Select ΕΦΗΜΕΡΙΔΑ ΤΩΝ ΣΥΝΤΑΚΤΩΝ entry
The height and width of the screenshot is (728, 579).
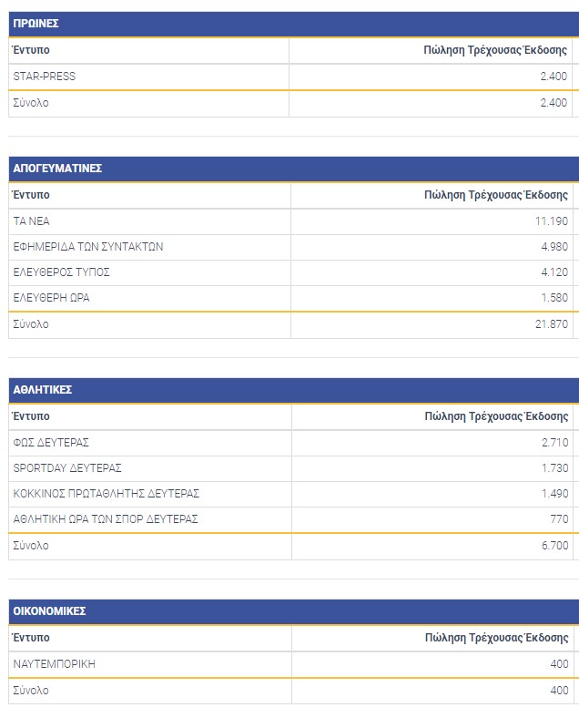click(x=88, y=247)
